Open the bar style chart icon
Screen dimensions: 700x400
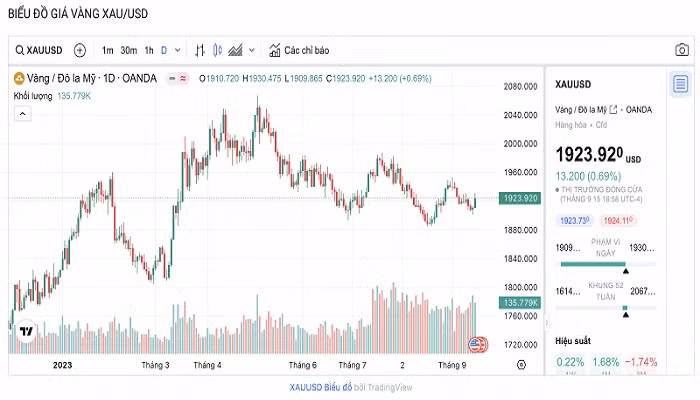200,50
